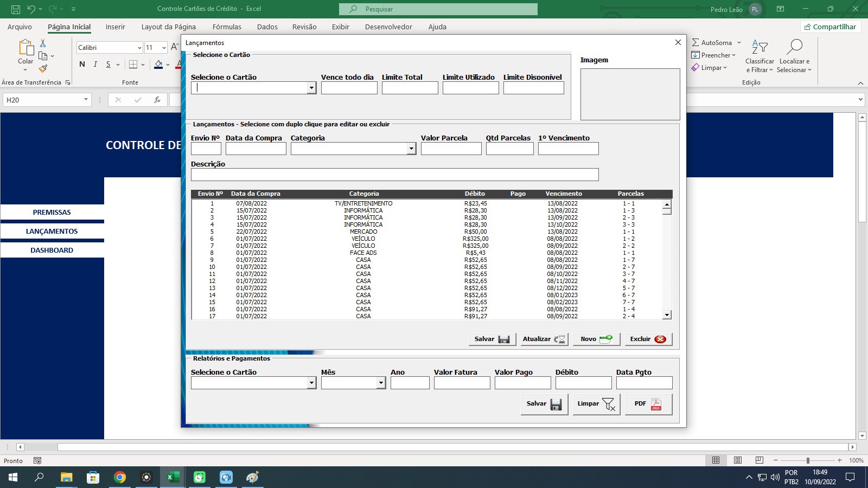
Task: Toggle bold formatting button
Action: tap(82, 64)
